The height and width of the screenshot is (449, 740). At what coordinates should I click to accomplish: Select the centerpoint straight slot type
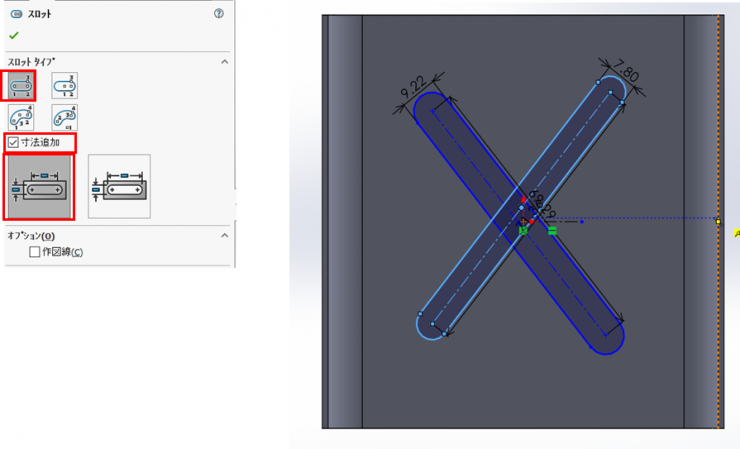(x=64, y=87)
